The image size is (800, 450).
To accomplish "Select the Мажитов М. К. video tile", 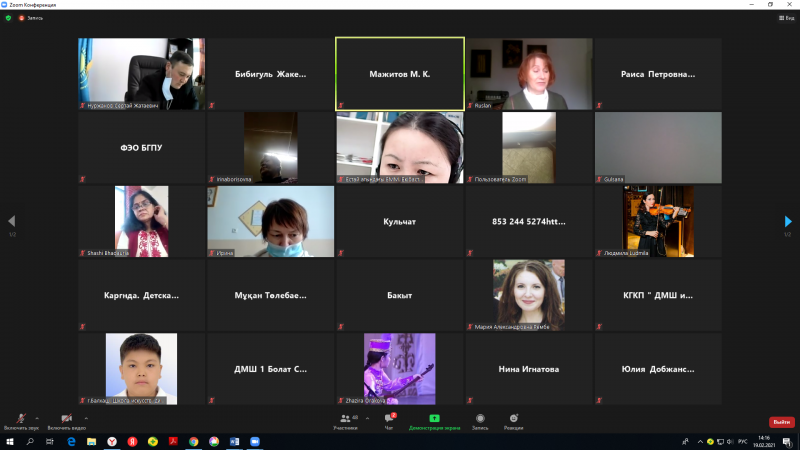I will [x=400, y=74].
